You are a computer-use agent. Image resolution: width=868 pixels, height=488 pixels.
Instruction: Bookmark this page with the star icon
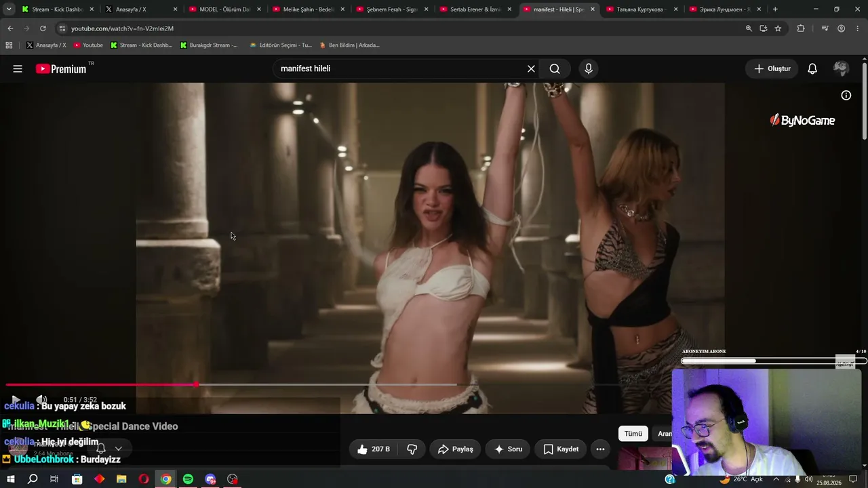pyautogui.click(x=778, y=28)
